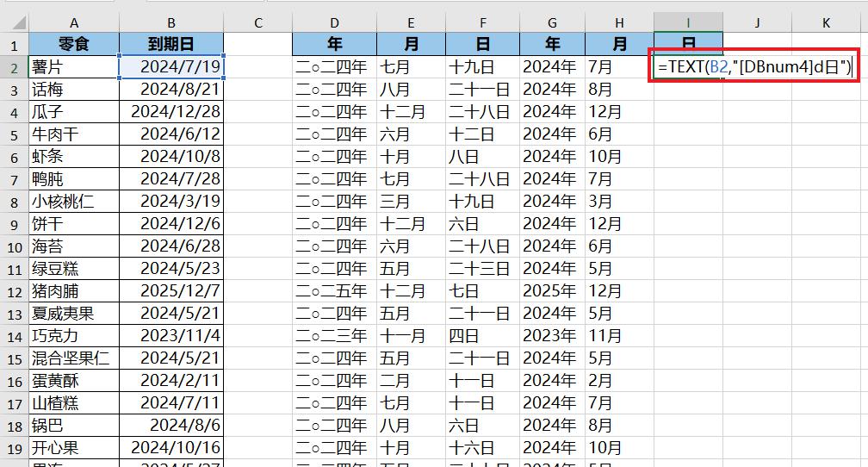Click date cell 2024/8/21
This screenshot has width=868, height=467.
pos(171,90)
